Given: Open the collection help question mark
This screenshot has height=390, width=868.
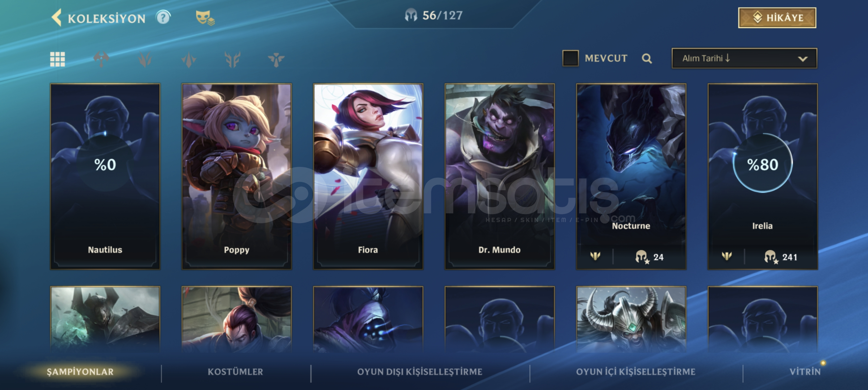Looking at the screenshot, I should click(x=163, y=17).
